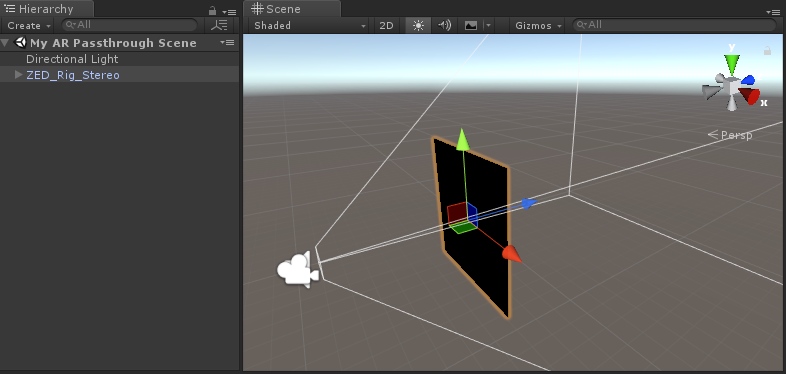Screen dimensions: 786x374
Task: Open the Shaded draw mode dropdown
Action: (x=310, y=26)
